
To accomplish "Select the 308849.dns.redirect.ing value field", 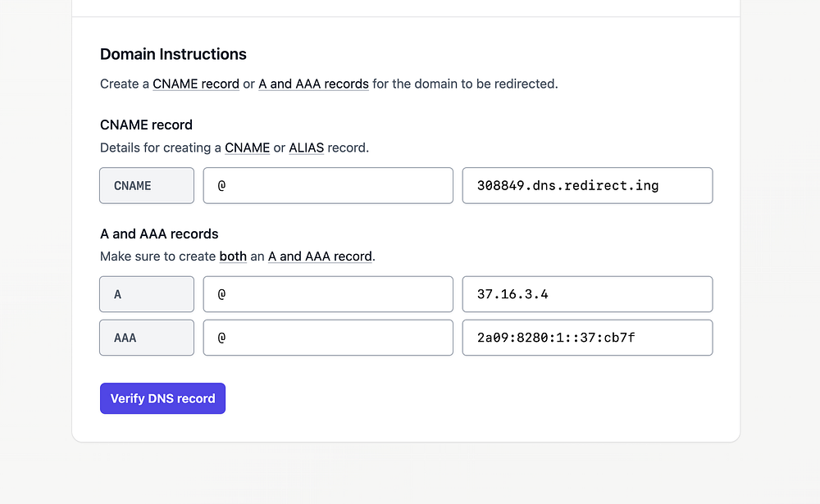I will [587, 185].
